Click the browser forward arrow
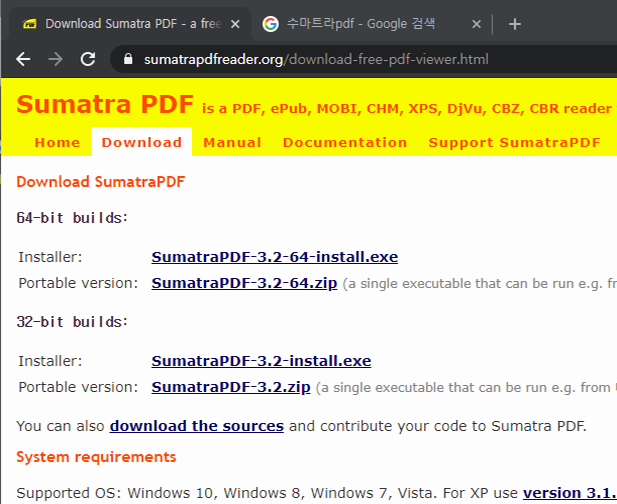 pos(55,59)
